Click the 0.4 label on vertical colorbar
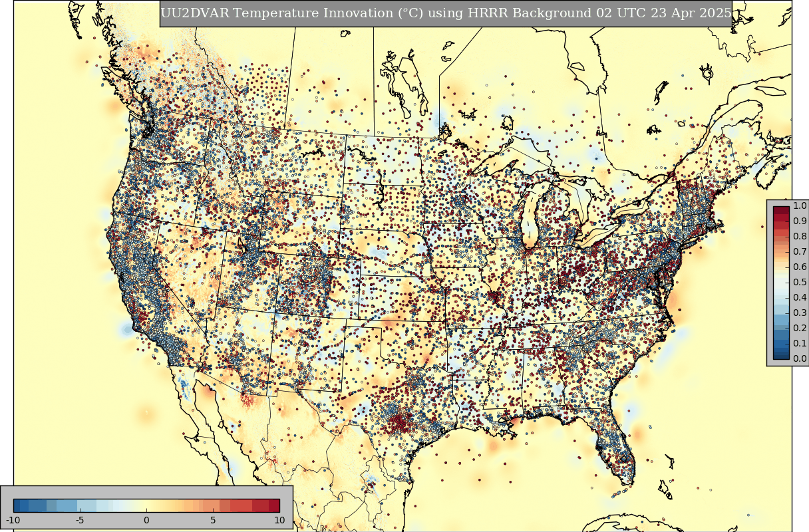Viewport: 809px width, 532px height. point(800,298)
